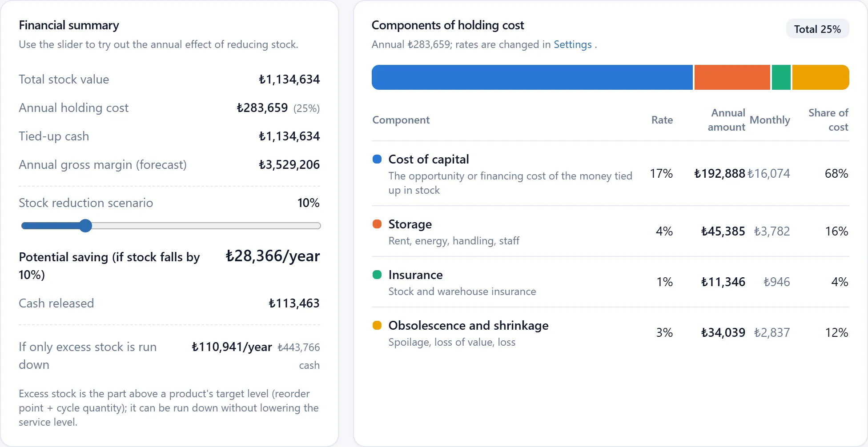The image size is (868, 447).
Task: Click the ₺34,039 Obsolescence annual amount
Action: tap(723, 332)
